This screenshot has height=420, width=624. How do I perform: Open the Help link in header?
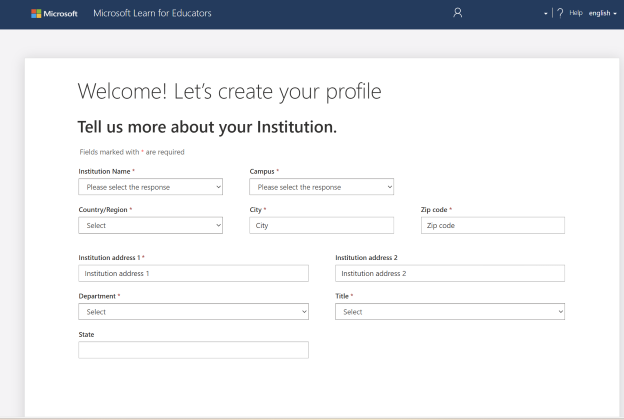coord(576,14)
